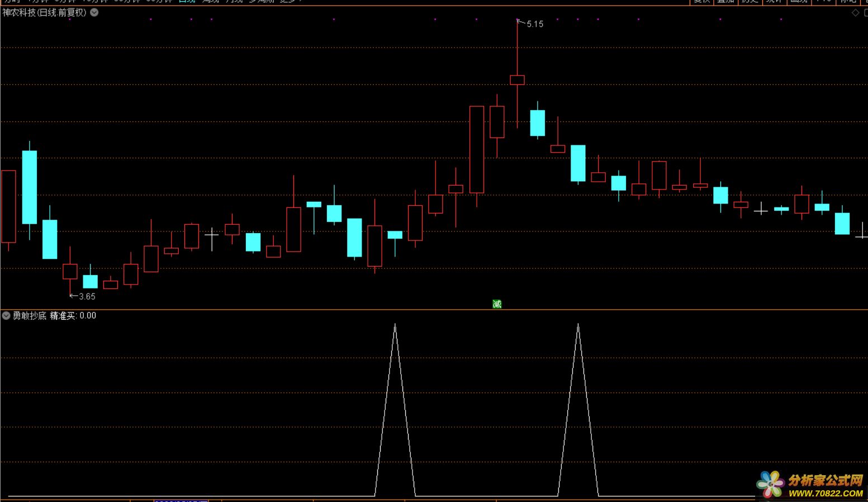Expand the 勇敢抄底 indicator menu arrow
Image resolution: width=868 pixels, height=502 pixels.
click(6, 316)
